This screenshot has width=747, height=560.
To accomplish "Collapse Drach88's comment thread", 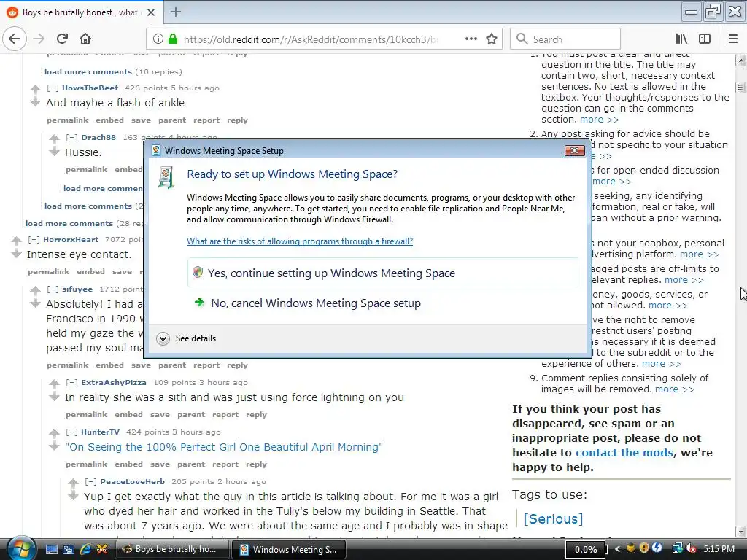I will (x=71, y=137).
